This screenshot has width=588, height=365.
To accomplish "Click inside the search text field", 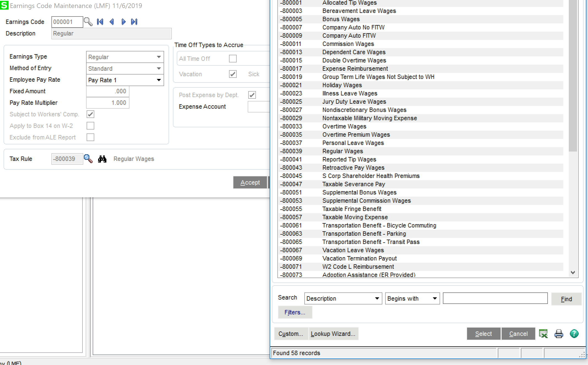I will pos(495,298).
